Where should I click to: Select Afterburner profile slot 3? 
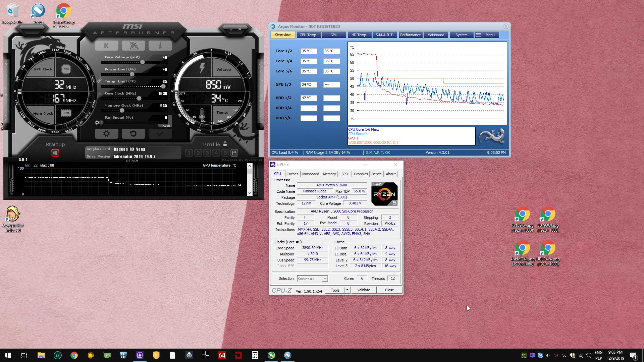(207, 153)
